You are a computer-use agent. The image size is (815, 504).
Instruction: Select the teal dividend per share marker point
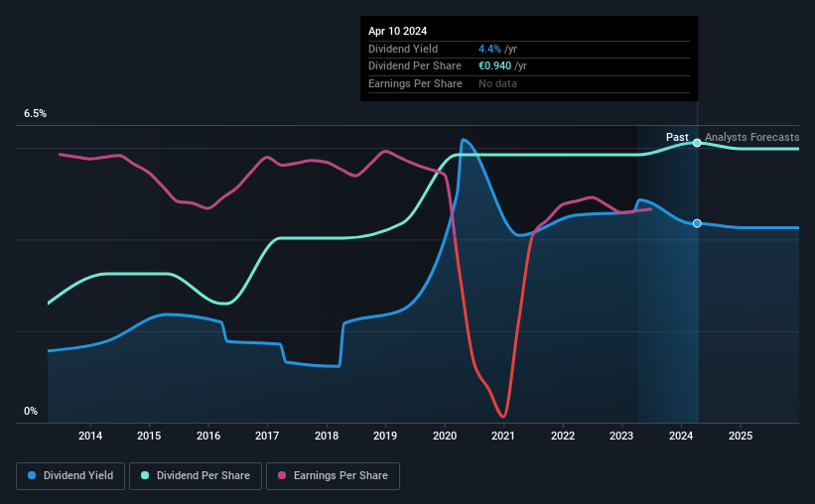click(x=697, y=143)
